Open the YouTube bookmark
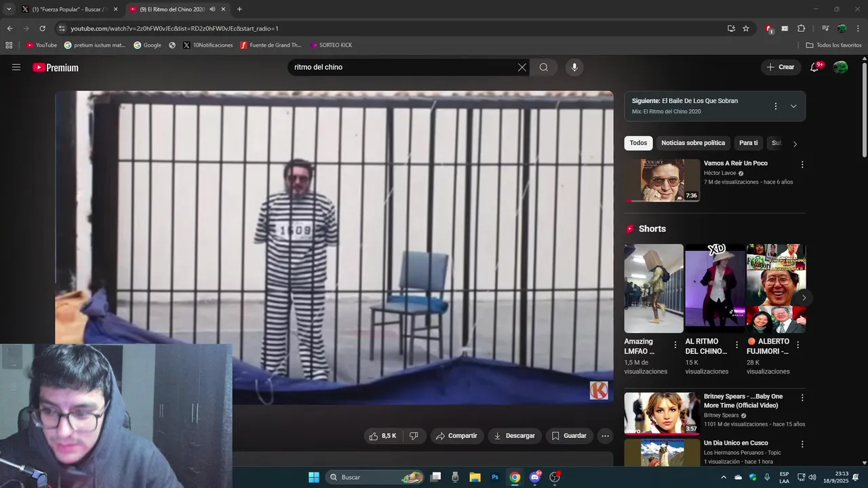This screenshot has width=868, height=488. point(41,45)
